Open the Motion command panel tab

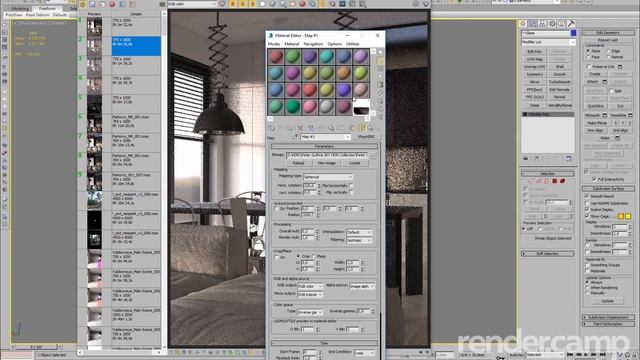[552, 24]
